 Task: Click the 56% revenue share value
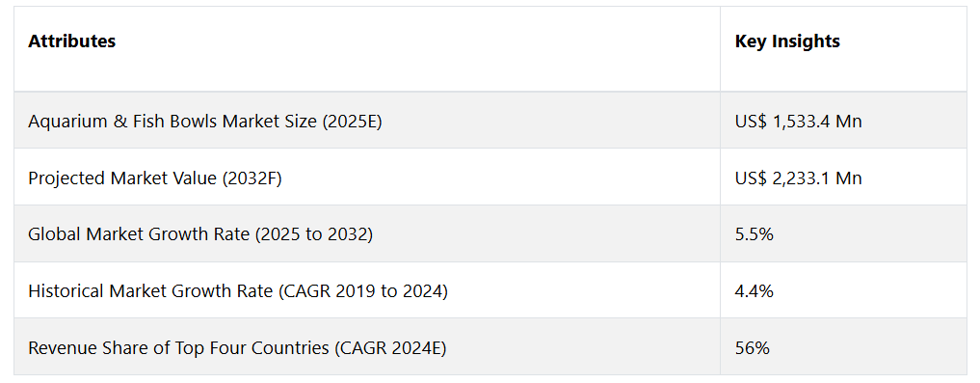click(753, 348)
